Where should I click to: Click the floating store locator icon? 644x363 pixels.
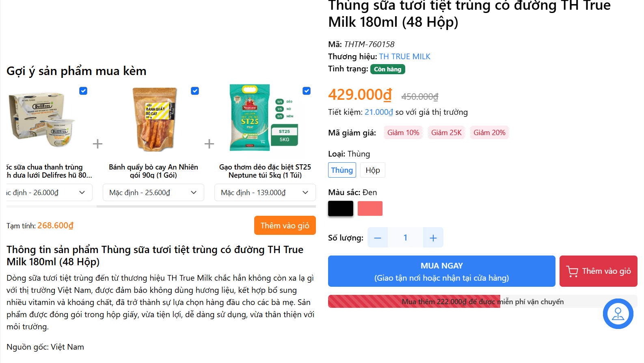[x=618, y=314]
